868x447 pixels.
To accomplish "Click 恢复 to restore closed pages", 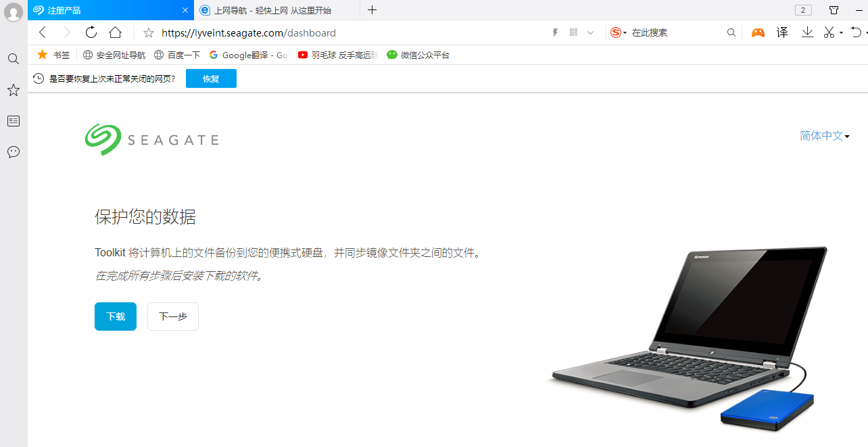I will (x=211, y=78).
